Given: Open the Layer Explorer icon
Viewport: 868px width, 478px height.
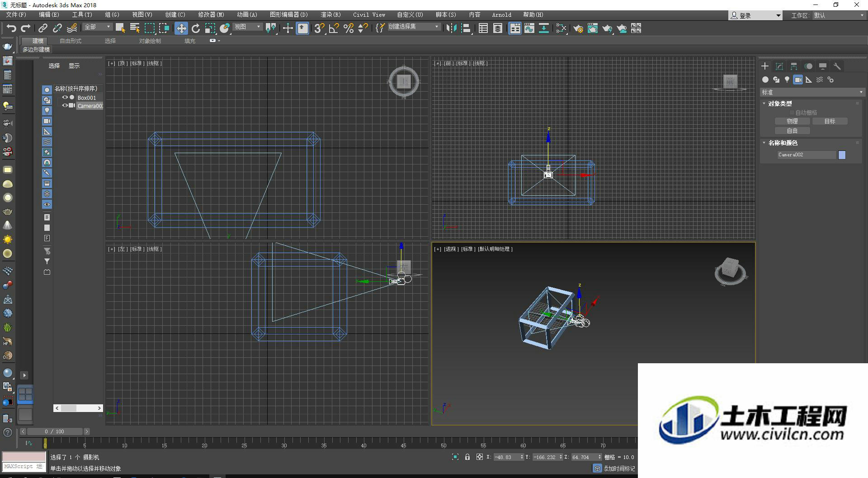Looking at the screenshot, I should point(498,28).
